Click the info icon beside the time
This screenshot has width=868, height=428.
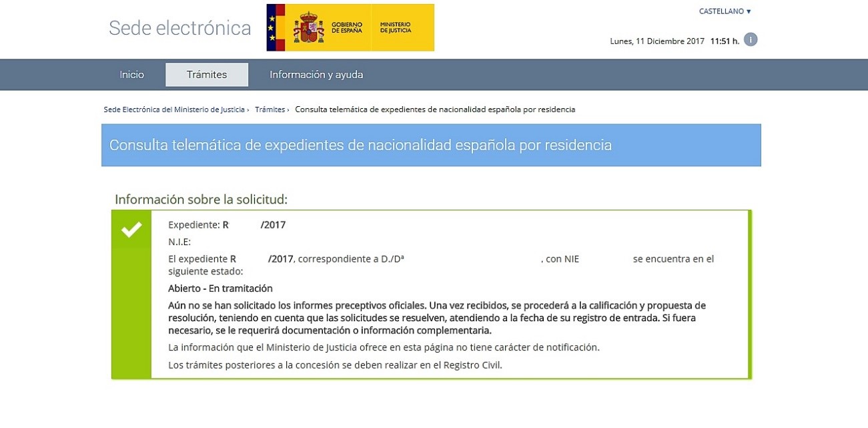point(751,40)
